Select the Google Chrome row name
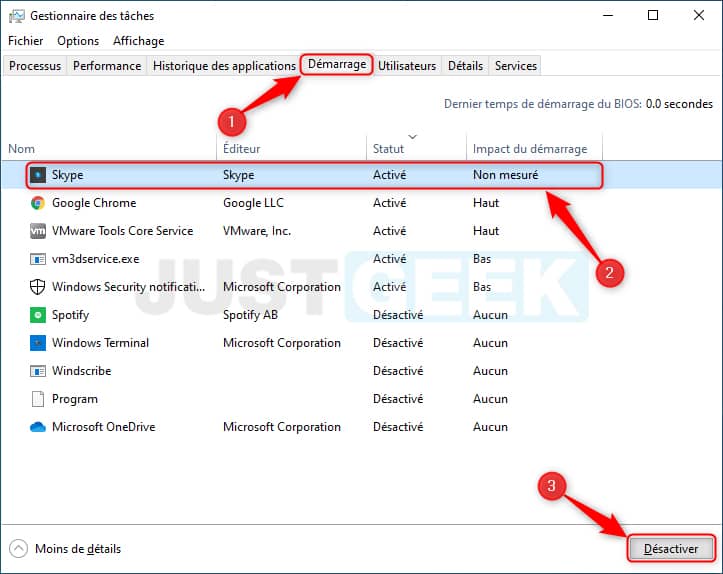The height and width of the screenshot is (574, 723). [94, 203]
